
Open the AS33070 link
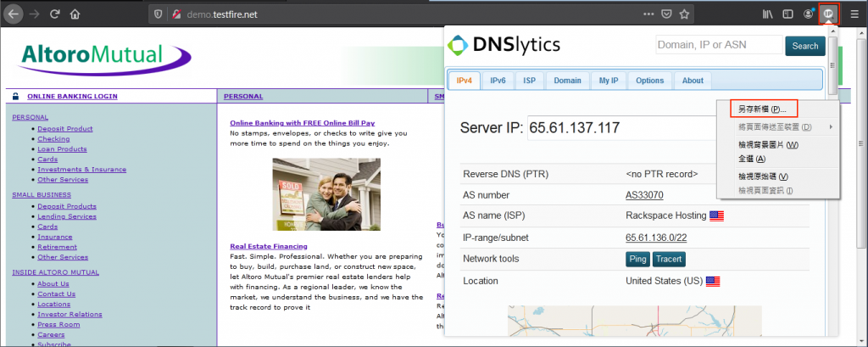pyautogui.click(x=644, y=195)
